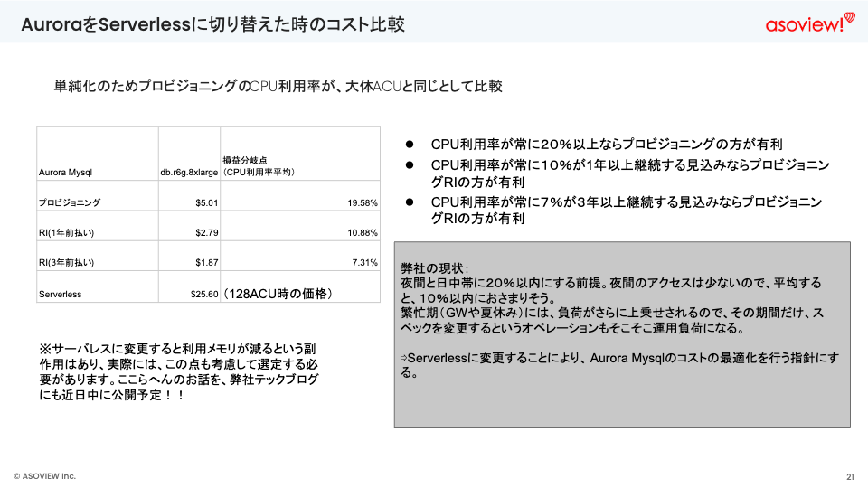Click the bullet 'CPU利用率が常に20%以上なら...'
Viewport: 868px width, 488px height.
coord(606,145)
